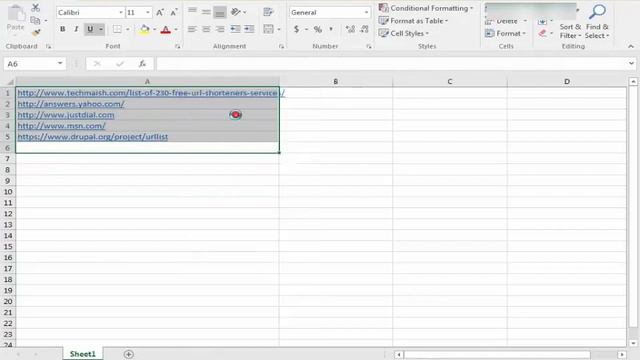The width and height of the screenshot is (640, 360).
Task: Click the Fill down icon in Editing
Action: [542, 21]
